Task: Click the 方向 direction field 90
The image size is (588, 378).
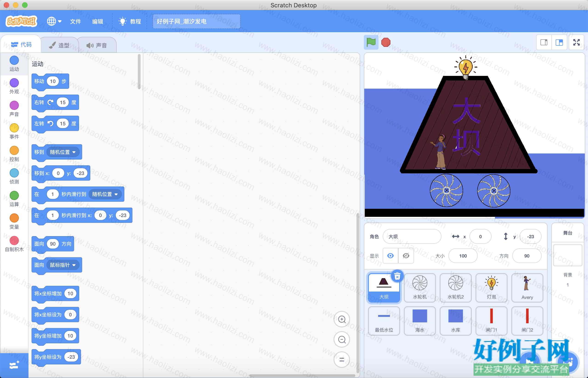Action: [527, 256]
